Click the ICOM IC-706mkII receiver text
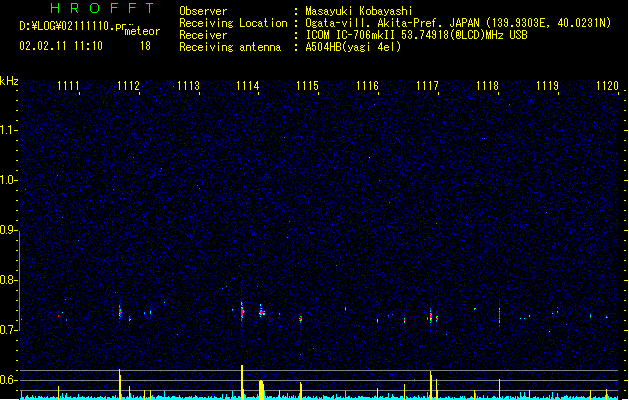The width and height of the screenshot is (629, 400). point(416,35)
